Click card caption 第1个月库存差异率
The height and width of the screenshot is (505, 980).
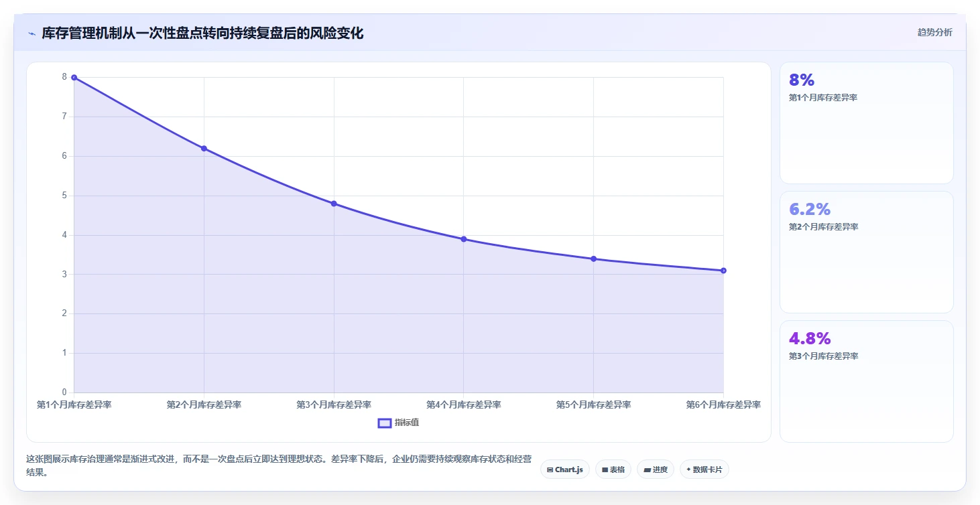823,98
